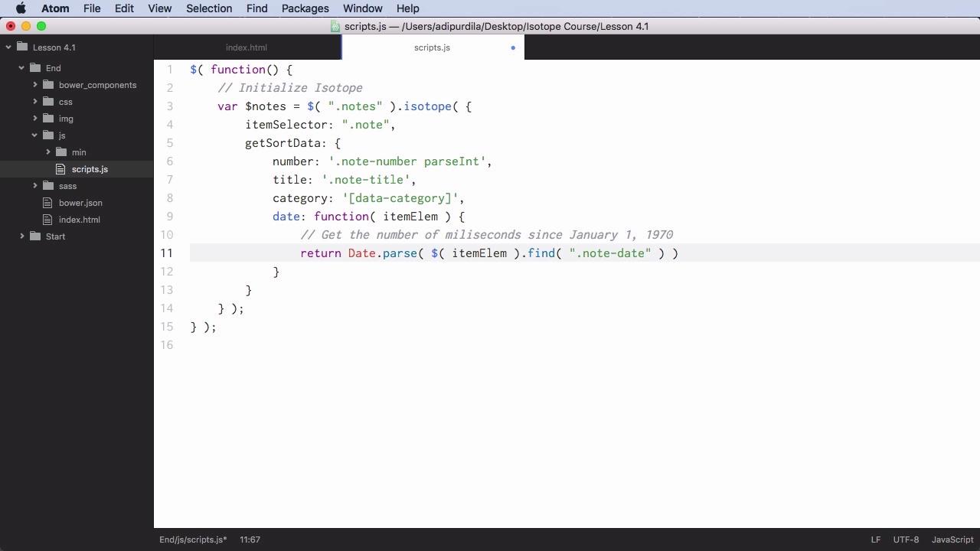
Task: Change the UTF-8 encoding selector
Action: (x=906, y=540)
